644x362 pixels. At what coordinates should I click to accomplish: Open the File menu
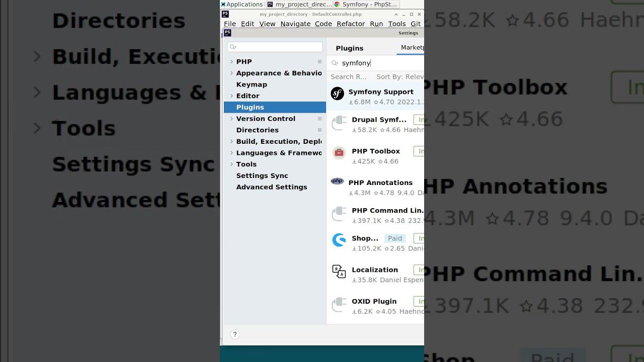tap(230, 24)
